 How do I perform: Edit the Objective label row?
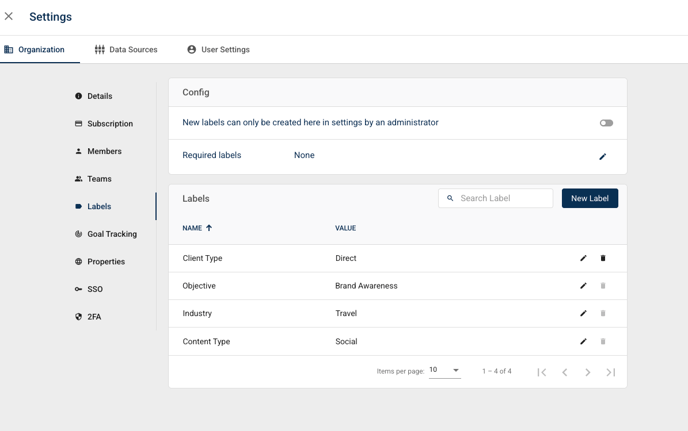tap(583, 286)
